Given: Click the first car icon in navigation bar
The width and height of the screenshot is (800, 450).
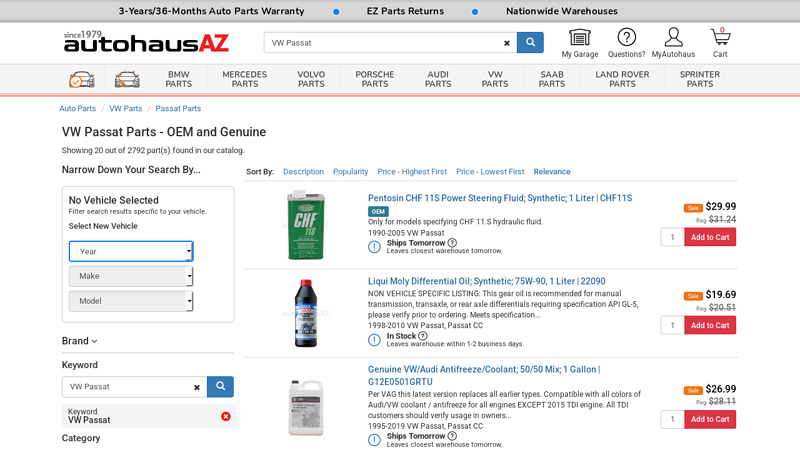Looking at the screenshot, I should [82, 79].
